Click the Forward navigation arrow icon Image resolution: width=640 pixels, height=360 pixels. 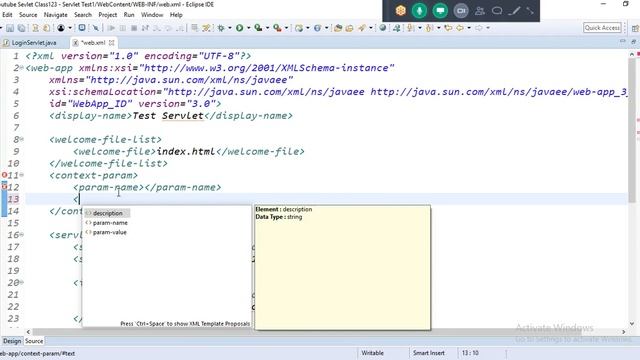click(x=479, y=28)
